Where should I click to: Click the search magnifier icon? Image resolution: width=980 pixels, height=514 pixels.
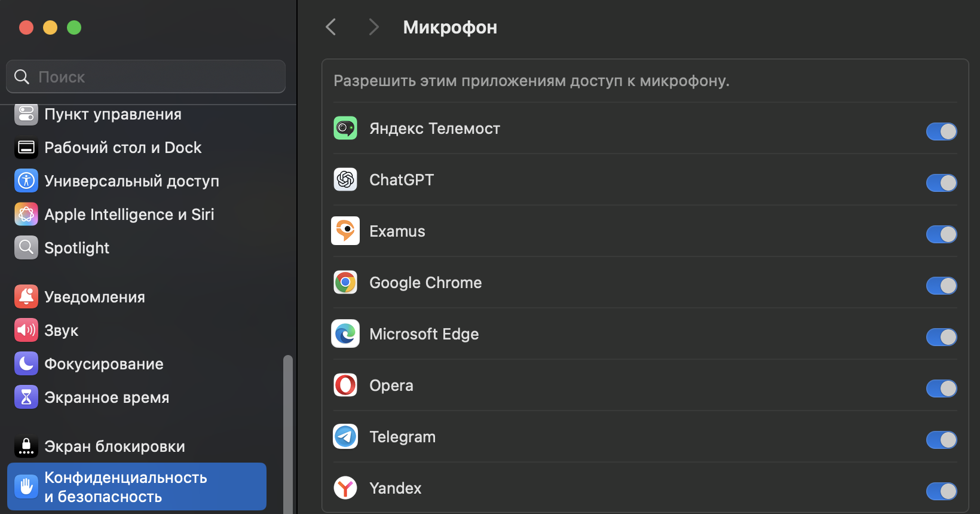click(22, 77)
